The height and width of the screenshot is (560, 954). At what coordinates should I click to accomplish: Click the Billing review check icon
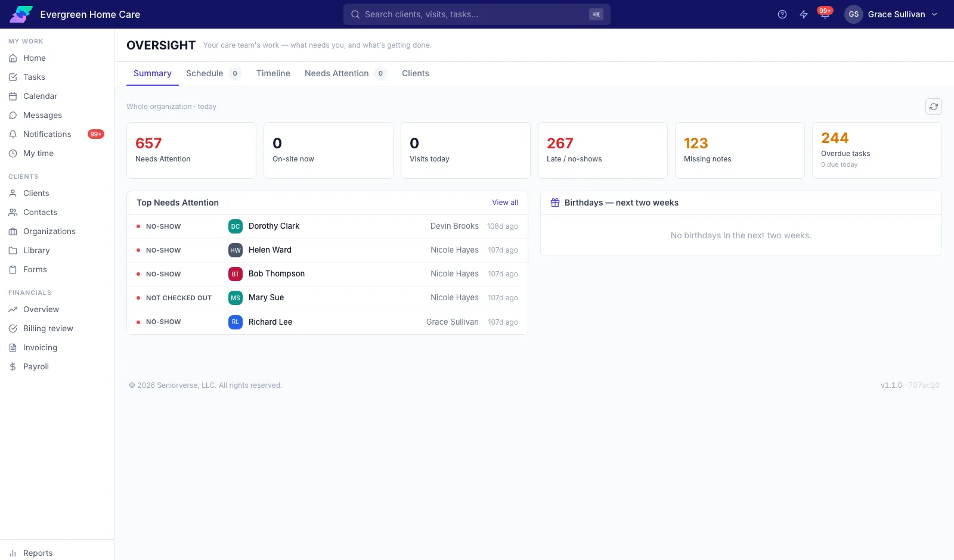tap(13, 328)
